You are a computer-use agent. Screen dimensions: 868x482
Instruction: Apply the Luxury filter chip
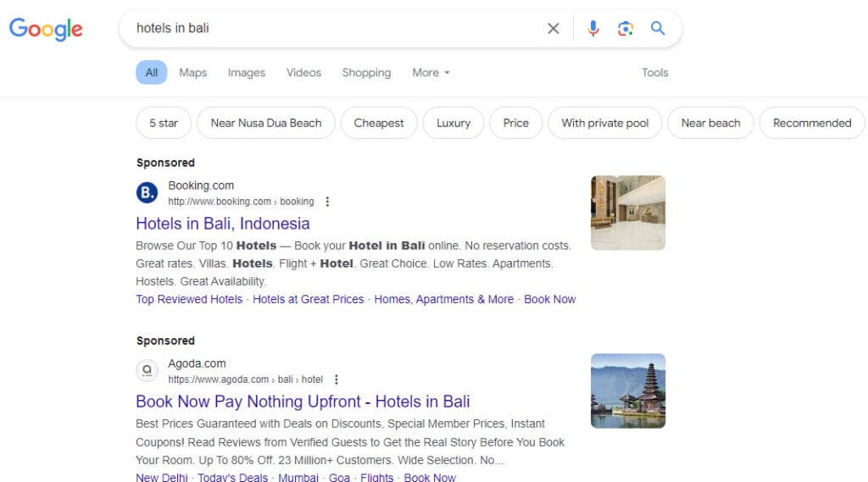tap(453, 123)
